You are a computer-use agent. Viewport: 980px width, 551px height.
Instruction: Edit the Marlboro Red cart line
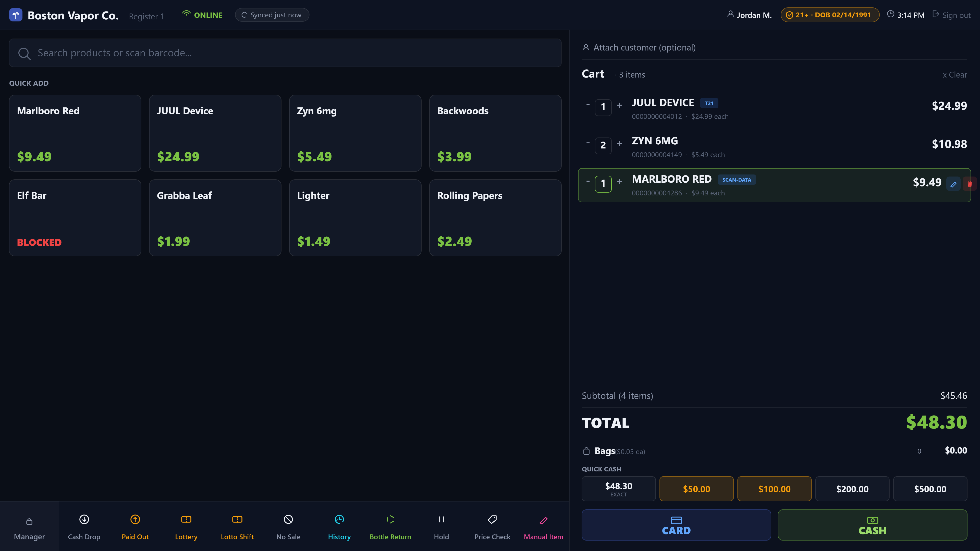953,184
